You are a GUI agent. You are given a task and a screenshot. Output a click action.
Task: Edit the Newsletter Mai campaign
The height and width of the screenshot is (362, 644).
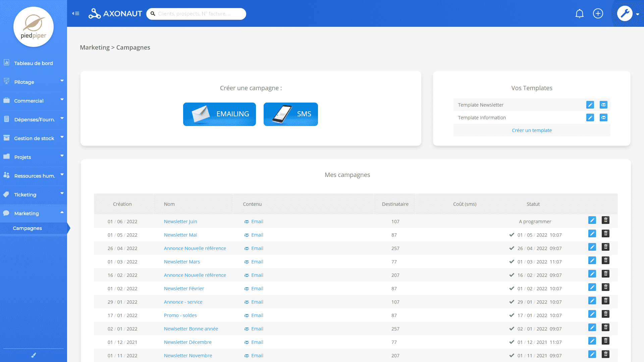592,234
